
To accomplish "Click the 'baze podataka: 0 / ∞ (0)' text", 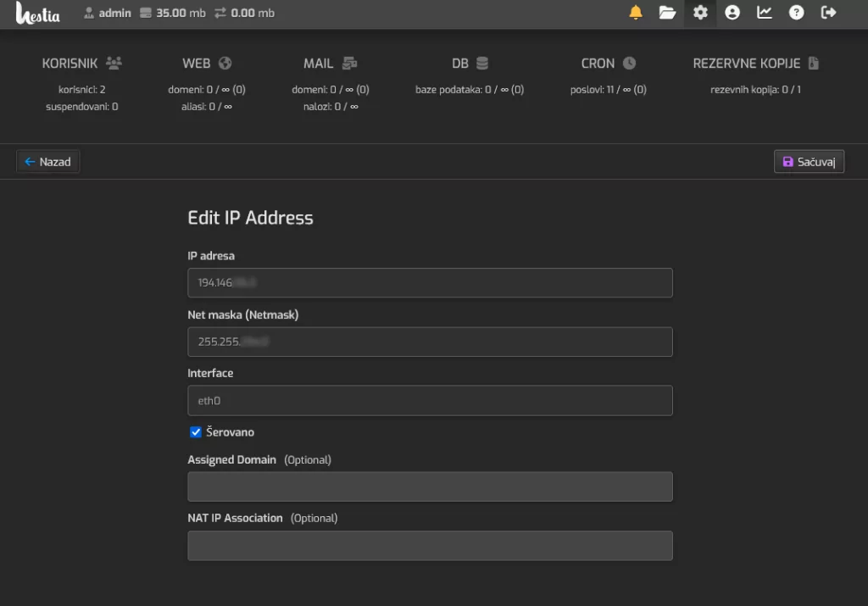I will [470, 90].
